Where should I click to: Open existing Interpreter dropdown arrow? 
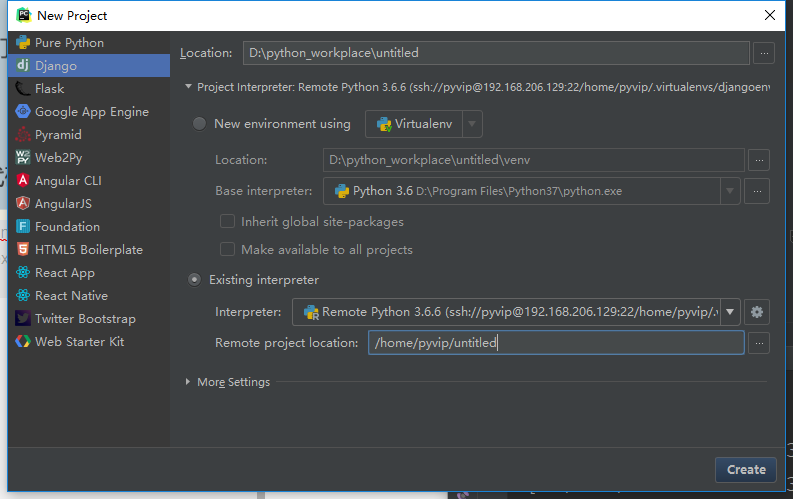pos(730,312)
